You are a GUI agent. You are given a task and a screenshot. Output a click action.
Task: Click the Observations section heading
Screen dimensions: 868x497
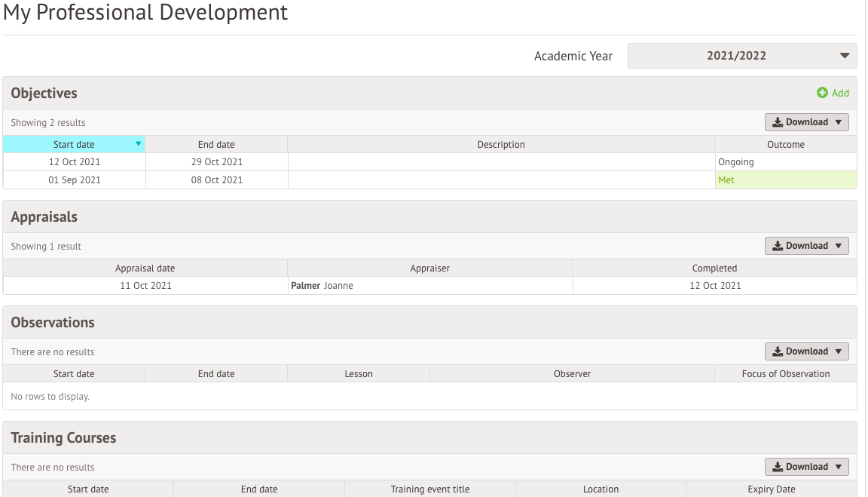pyautogui.click(x=53, y=323)
